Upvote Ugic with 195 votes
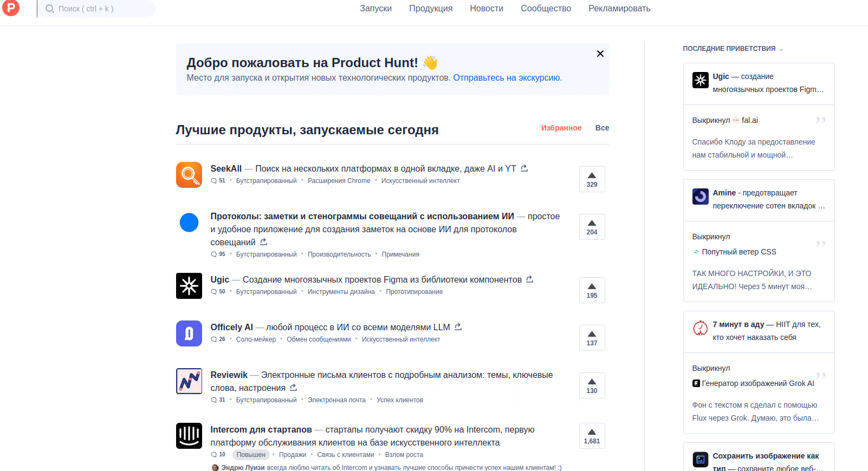Viewport: 868px width, 471px height. tap(592, 290)
